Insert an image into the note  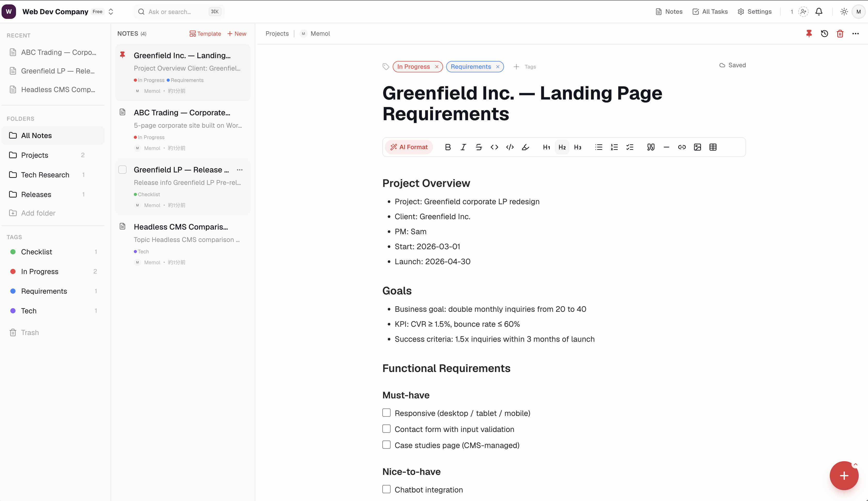click(x=697, y=147)
